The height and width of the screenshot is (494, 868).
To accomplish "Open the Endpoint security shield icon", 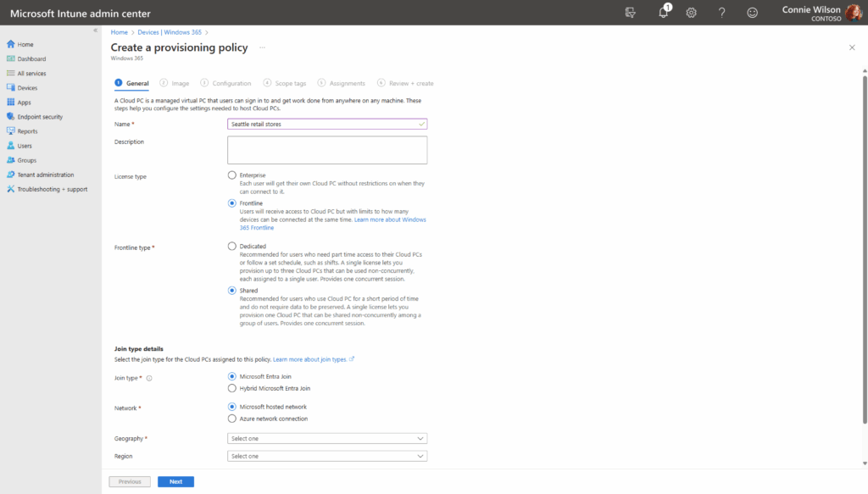I will 10,117.
